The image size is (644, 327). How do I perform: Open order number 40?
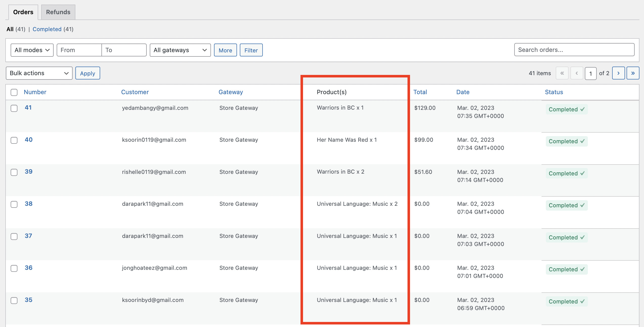point(29,140)
